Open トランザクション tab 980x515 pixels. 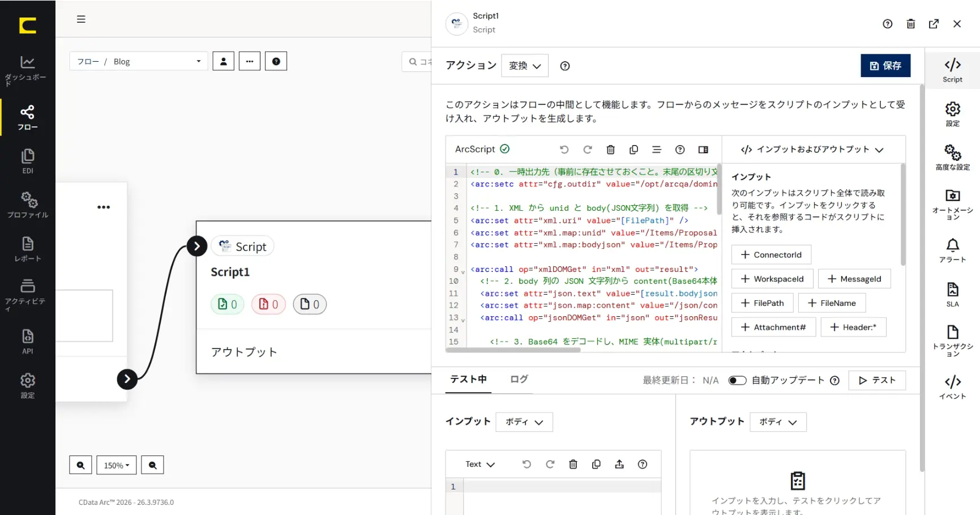[x=952, y=341]
